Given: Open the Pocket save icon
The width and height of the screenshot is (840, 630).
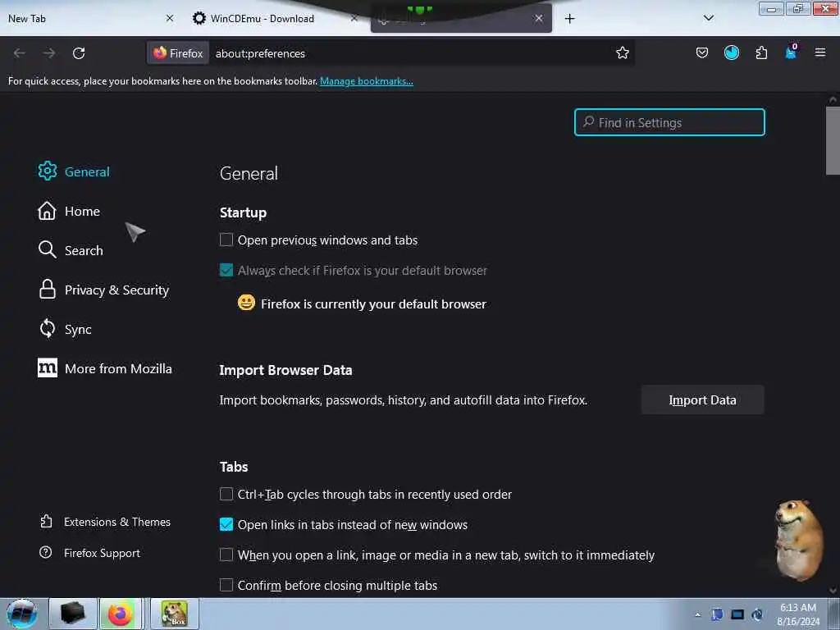Looking at the screenshot, I should 702,52.
